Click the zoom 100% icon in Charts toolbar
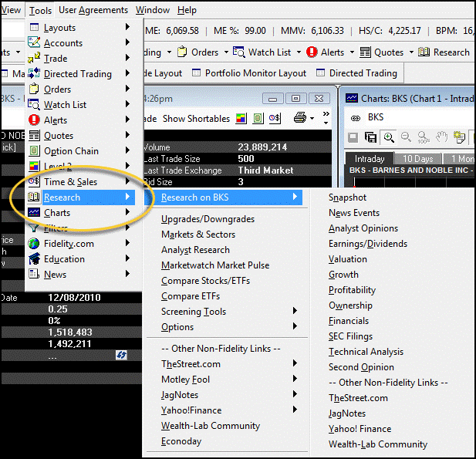The image size is (476, 459). [x=424, y=137]
